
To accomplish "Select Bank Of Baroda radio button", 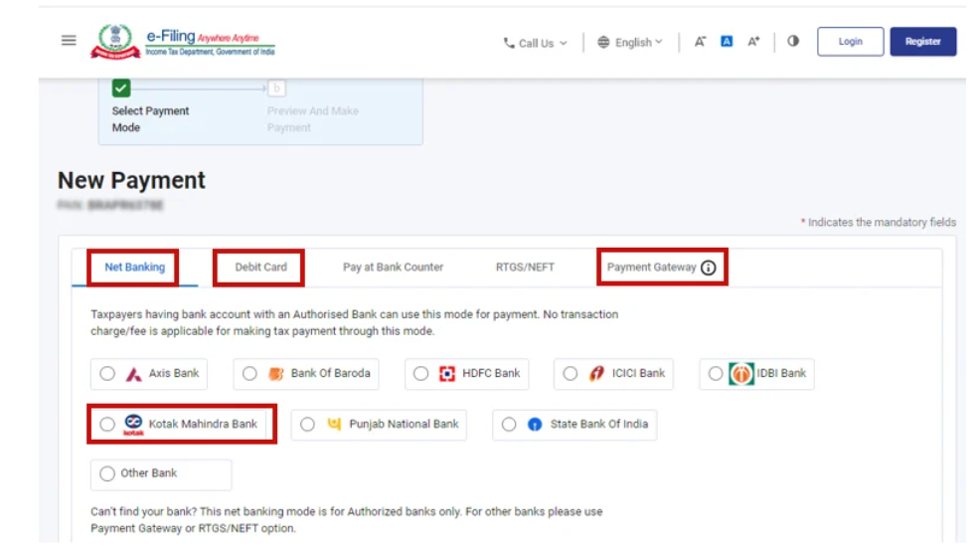I will [x=249, y=374].
